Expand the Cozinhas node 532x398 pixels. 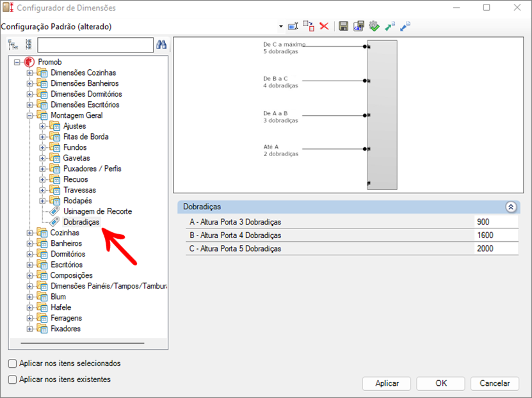(x=30, y=233)
